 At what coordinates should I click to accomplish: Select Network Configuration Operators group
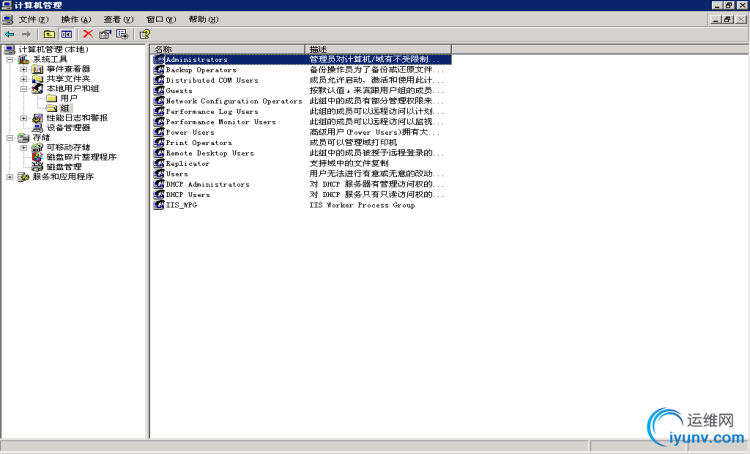point(234,101)
